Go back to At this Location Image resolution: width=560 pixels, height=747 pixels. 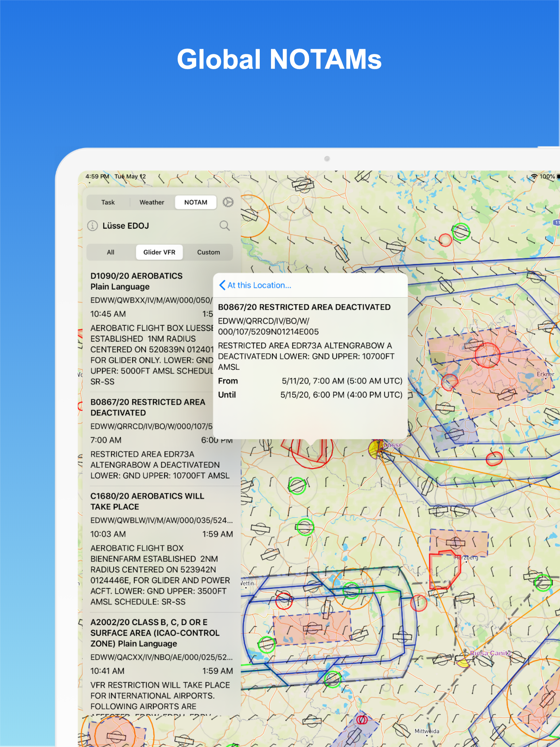pyautogui.click(x=259, y=285)
